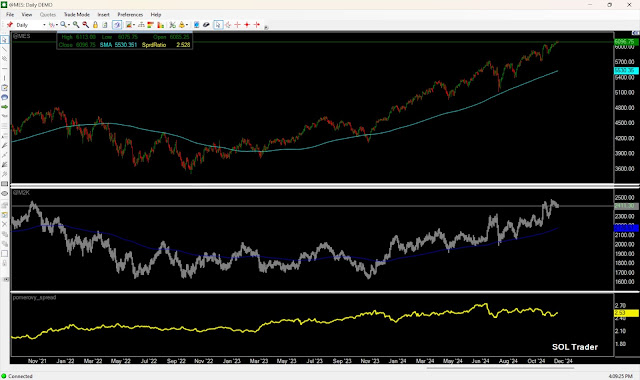640x380 pixels.
Task: Click the dark eye-shaped toolbar icon
Action: click(x=206, y=25)
